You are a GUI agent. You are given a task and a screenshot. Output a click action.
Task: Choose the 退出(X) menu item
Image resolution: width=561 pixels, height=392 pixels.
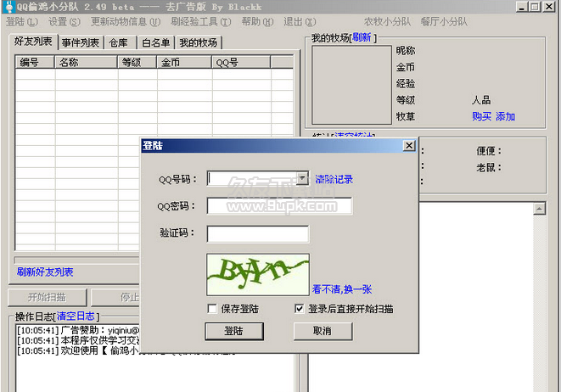pyautogui.click(x=300, y=22)
